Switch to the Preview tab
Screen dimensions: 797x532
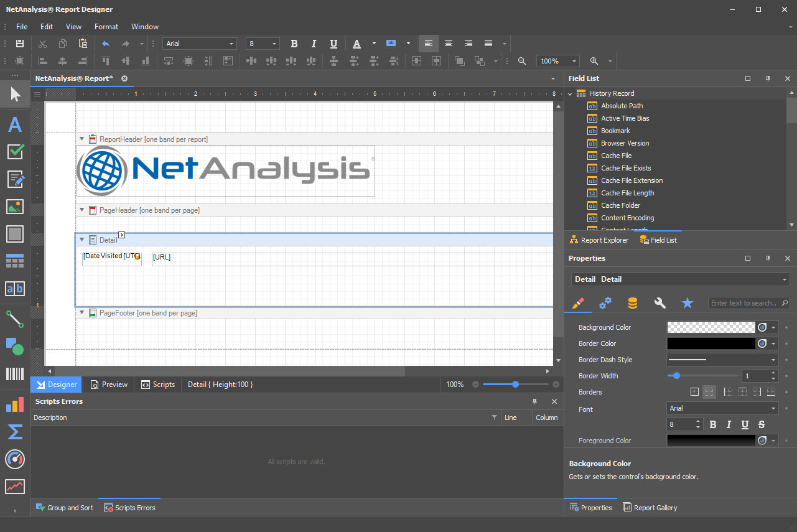(x=109, y=385)
